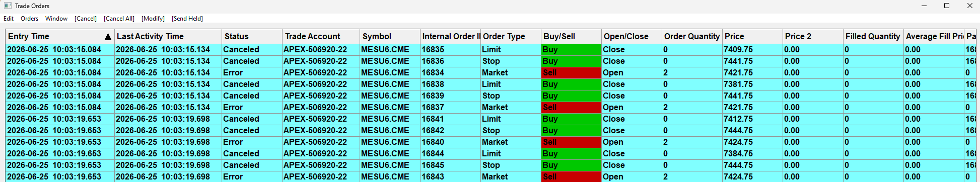Click the Buy/Sell column header

pyautogui.click(x=571, y=36)
